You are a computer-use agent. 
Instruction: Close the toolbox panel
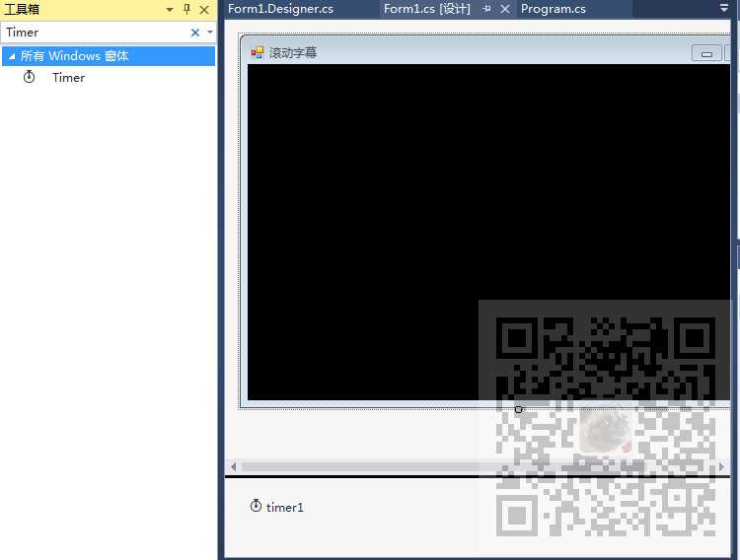[x=204, y=10]
